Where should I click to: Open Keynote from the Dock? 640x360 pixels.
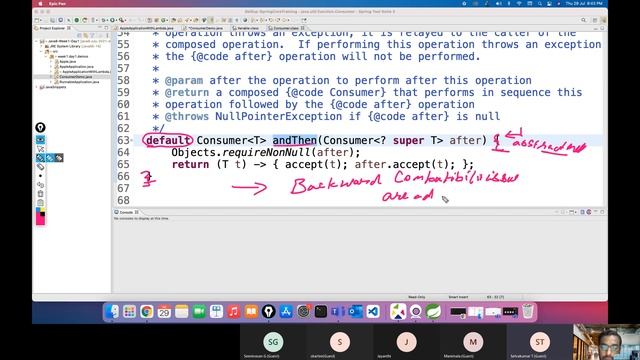tap(216, 312)
